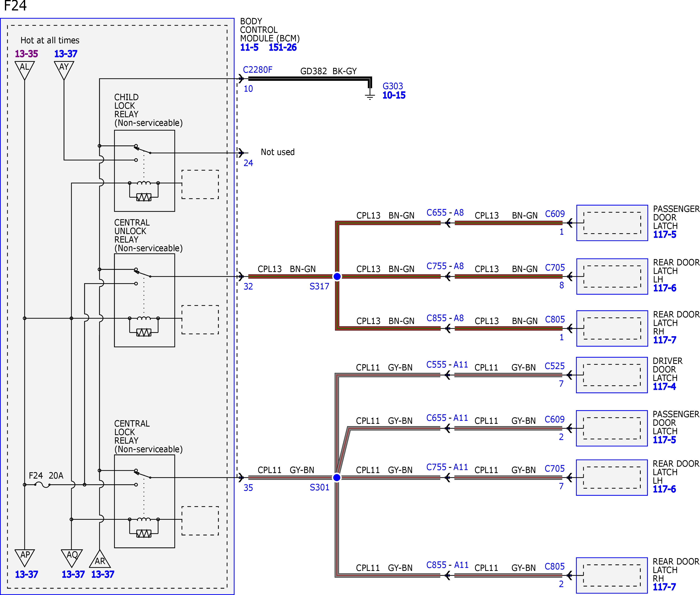Click connector label C555 - A11

(x=447, y=365)
